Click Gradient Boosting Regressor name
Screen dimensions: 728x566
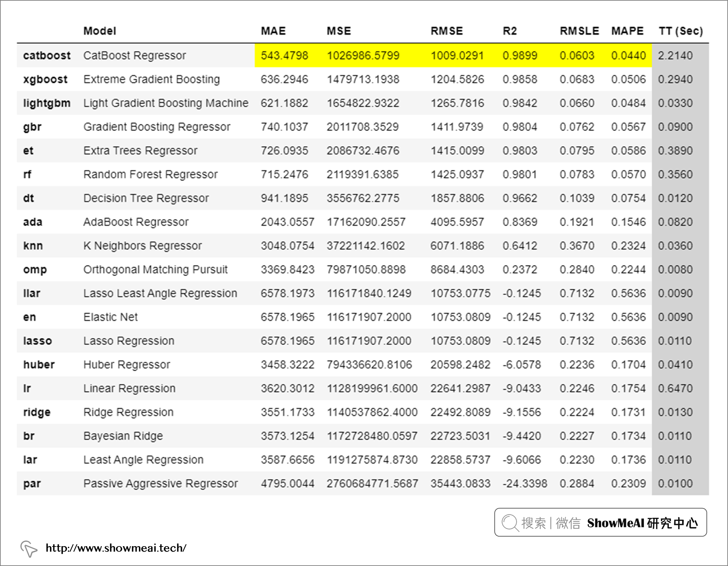pyautogui.click(x=157, y=127)
